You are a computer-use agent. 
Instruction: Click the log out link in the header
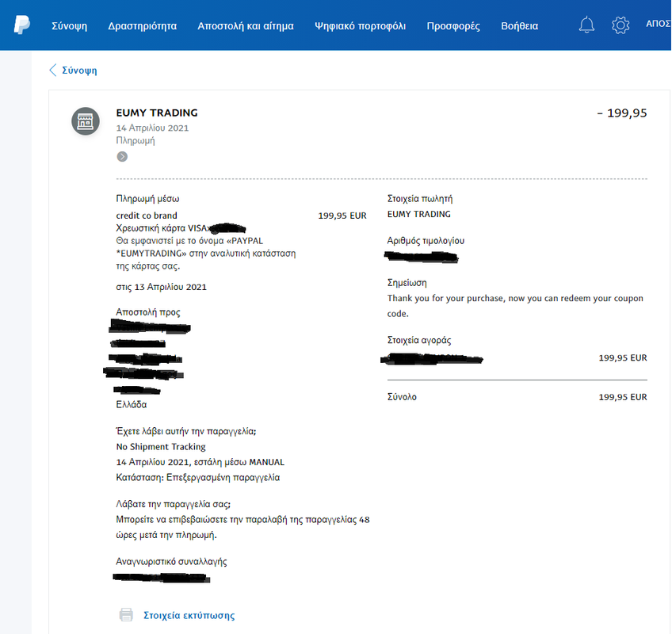coord(659,24)
